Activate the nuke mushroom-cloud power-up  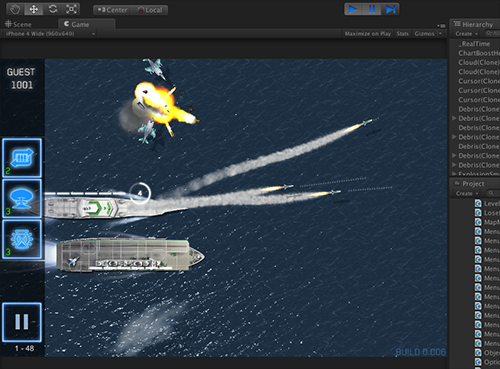coord(22,198)
